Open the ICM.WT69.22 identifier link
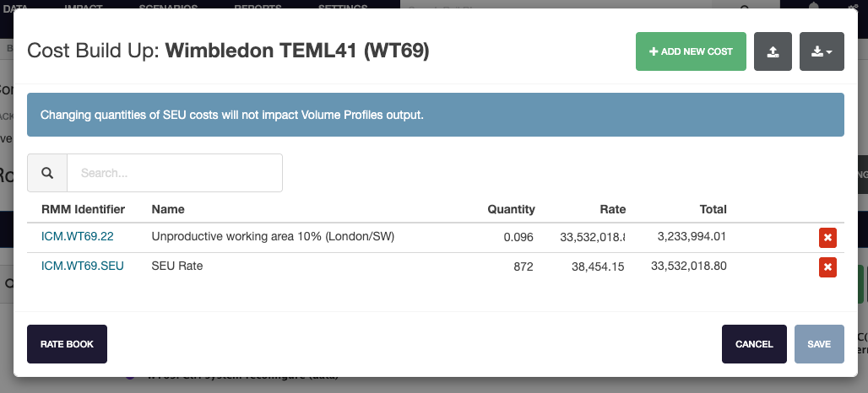This screenshot has width=868, height=393. tap(77, 237)
